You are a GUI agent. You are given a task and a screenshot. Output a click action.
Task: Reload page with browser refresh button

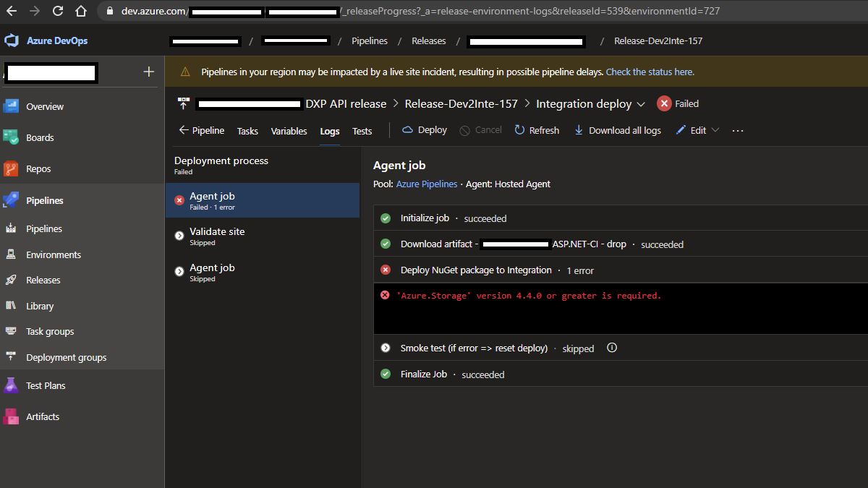tap(58, 11)
